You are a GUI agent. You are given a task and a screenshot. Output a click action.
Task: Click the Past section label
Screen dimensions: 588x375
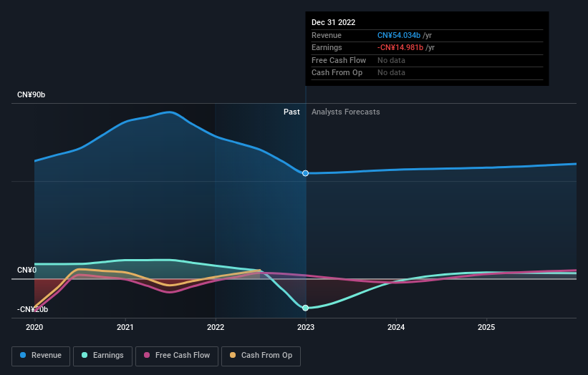coord(291,112)
